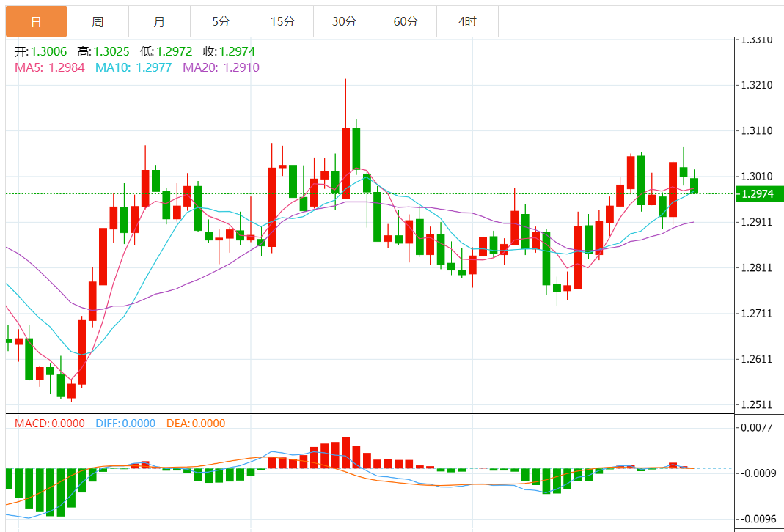Click the 1.2511 price axis label
This screenshot has height=532, width=784.
point(757,405)
